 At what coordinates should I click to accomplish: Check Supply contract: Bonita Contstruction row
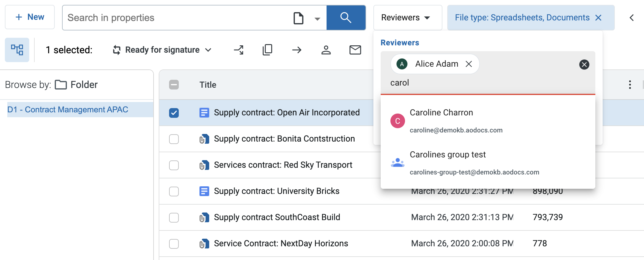174,139
